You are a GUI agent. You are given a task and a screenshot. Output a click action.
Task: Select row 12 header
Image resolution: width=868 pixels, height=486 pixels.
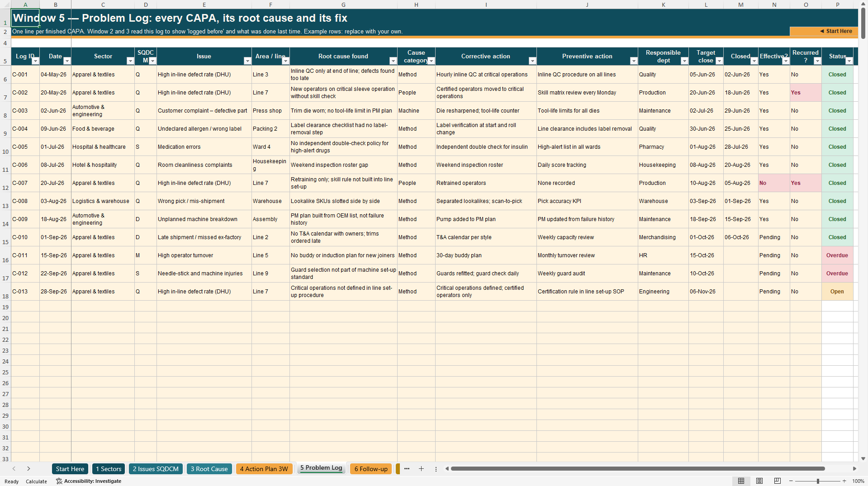[x=5, y=183]
